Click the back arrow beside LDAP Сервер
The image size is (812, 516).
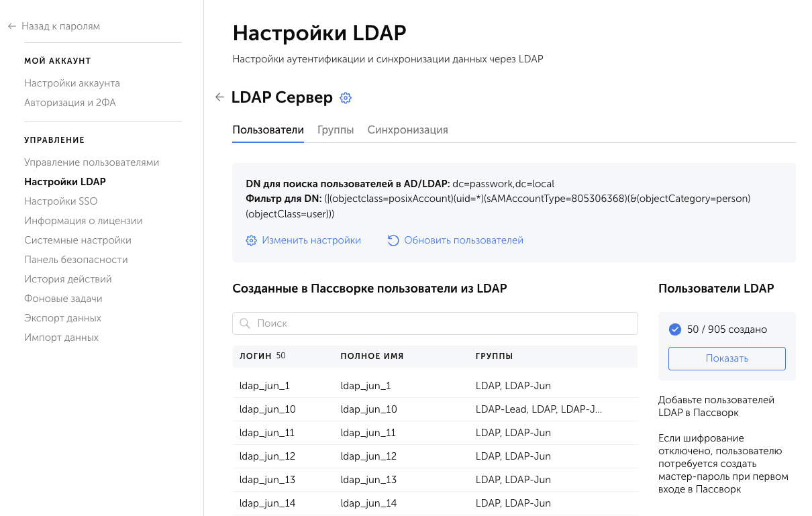[x=219, y=97]
